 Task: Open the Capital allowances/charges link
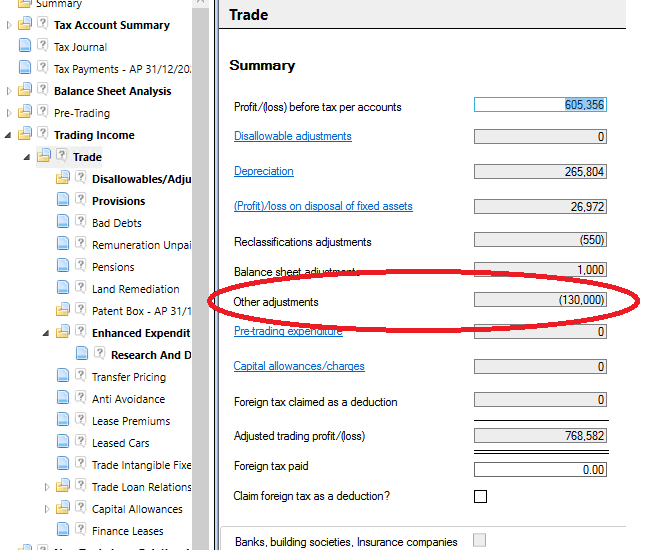click(x=299, y=366)
